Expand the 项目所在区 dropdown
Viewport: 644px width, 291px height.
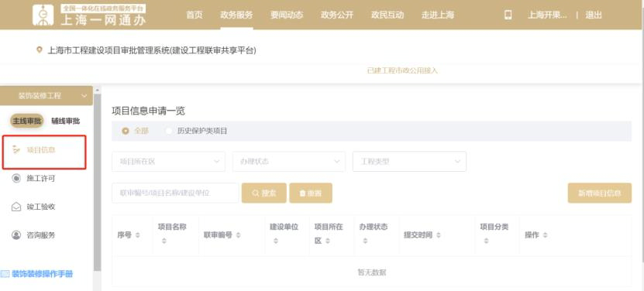[168, 161]
